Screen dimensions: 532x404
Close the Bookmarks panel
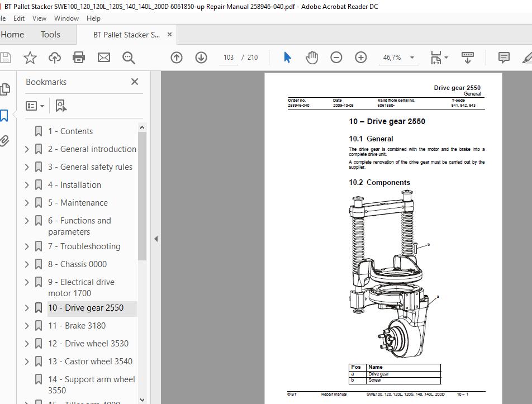(x=135, y=82)
